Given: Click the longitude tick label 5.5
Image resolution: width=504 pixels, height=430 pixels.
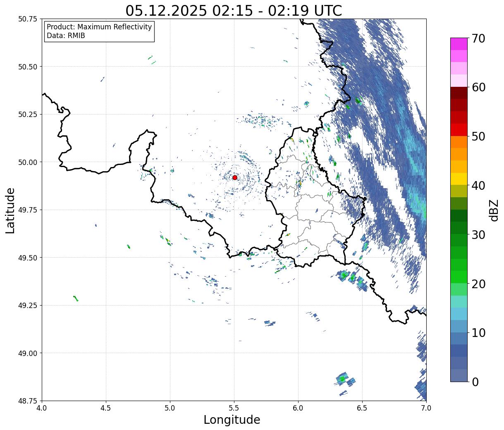Looking at the screenshot, I should (x=234, y=408).
